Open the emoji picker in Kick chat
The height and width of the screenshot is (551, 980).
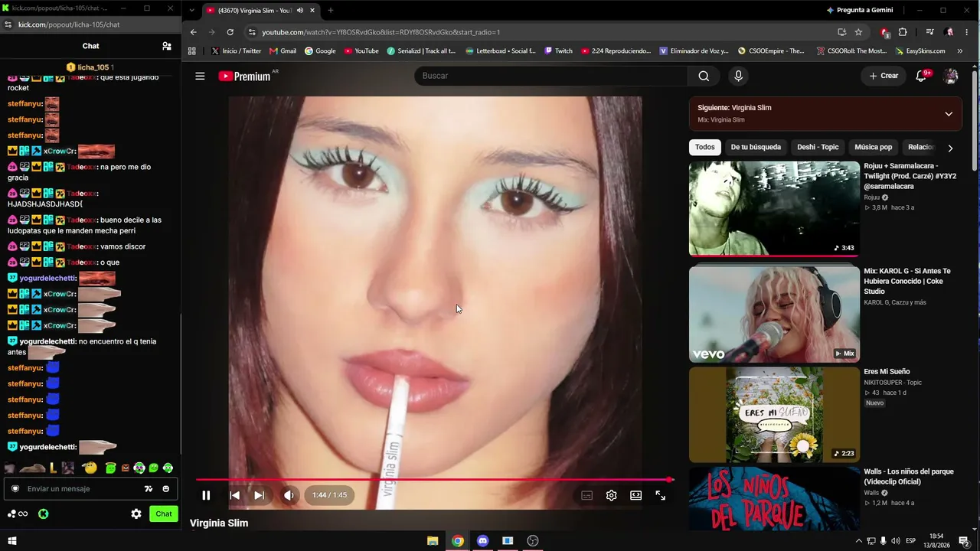coord(165,489)
